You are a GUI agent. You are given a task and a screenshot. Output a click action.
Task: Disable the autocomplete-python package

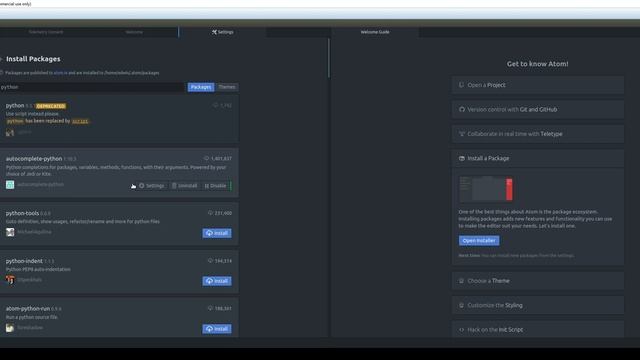coord(215,186)
